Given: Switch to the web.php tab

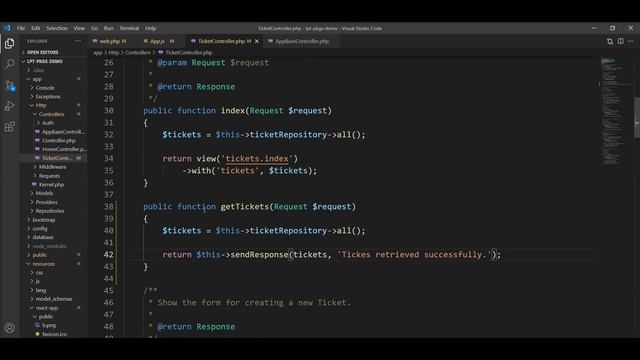Looking at the screenshot, I should (x=109, y=41).
